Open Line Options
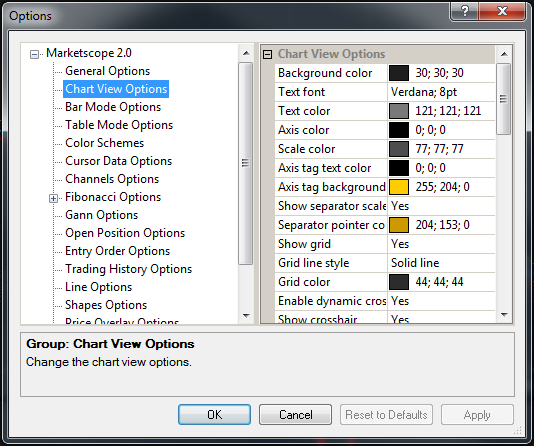The width and height of the screenshot is (534, 446). [98, 287]
